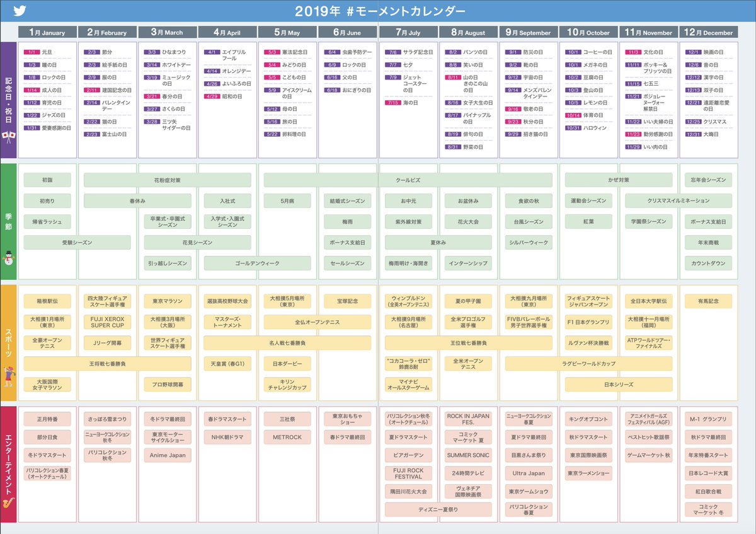The width and height of the screenshot is (756, 534).
Task: Click the 宝塚記念 box
Action: (348, 301)
